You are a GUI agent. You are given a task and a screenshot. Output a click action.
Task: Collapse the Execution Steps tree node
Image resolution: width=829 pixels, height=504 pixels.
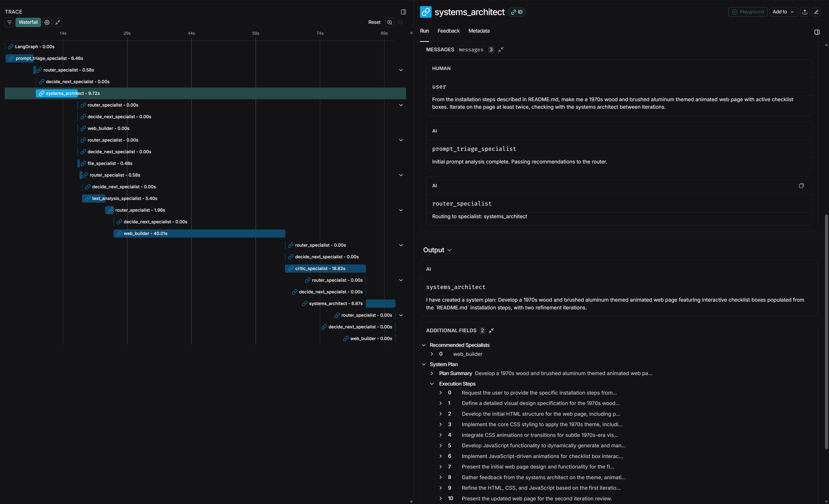tap(432, 384)
